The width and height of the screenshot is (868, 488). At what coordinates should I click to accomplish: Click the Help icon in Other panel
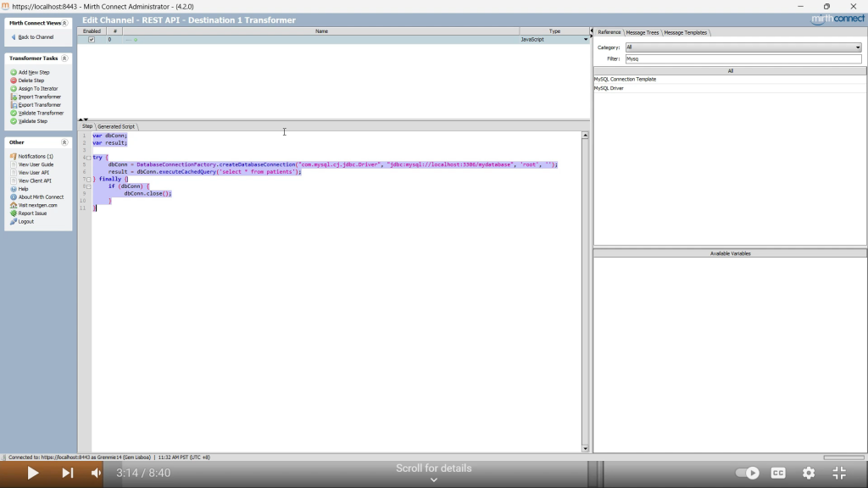(x=14, y=189)
